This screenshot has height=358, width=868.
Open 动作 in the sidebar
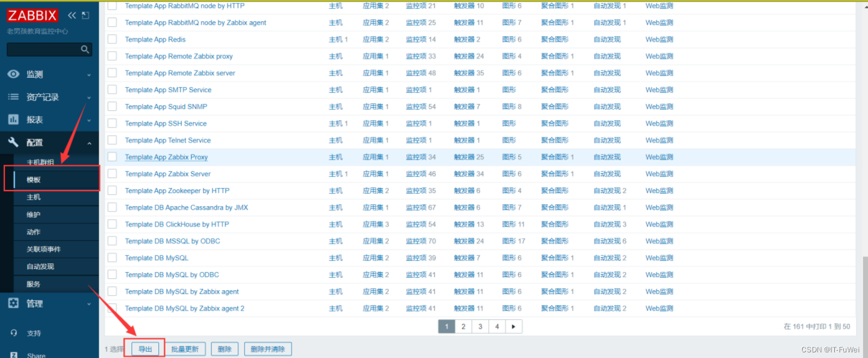coord(34,232)
